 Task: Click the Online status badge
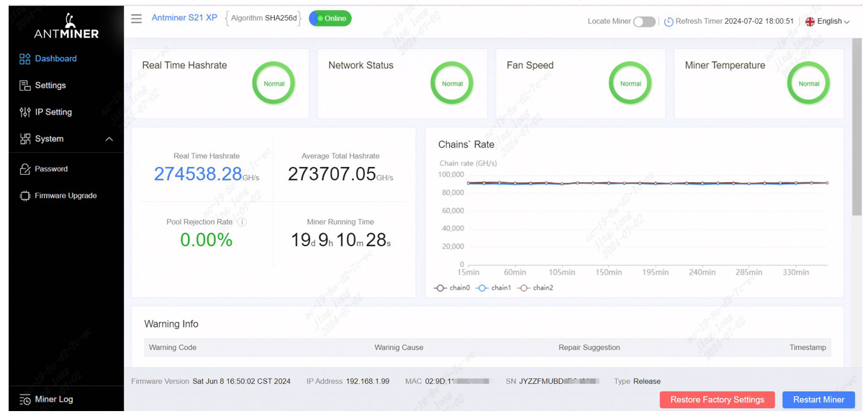pos(330,19)
